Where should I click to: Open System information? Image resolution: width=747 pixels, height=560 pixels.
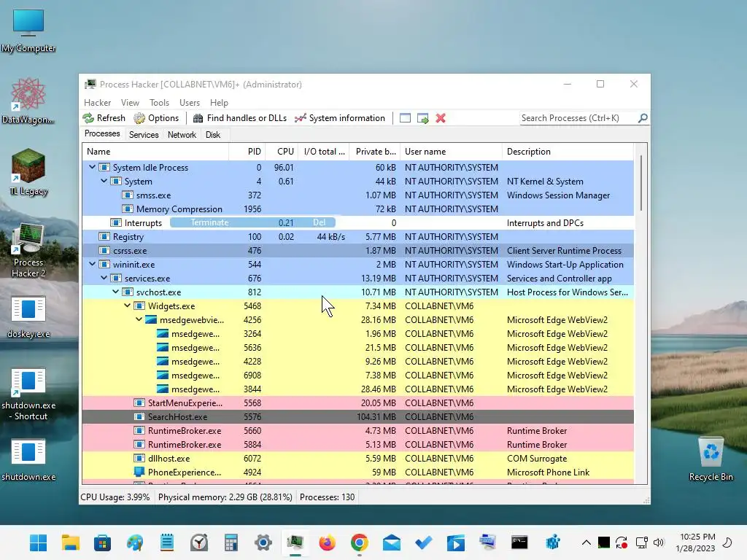(340, 118)
